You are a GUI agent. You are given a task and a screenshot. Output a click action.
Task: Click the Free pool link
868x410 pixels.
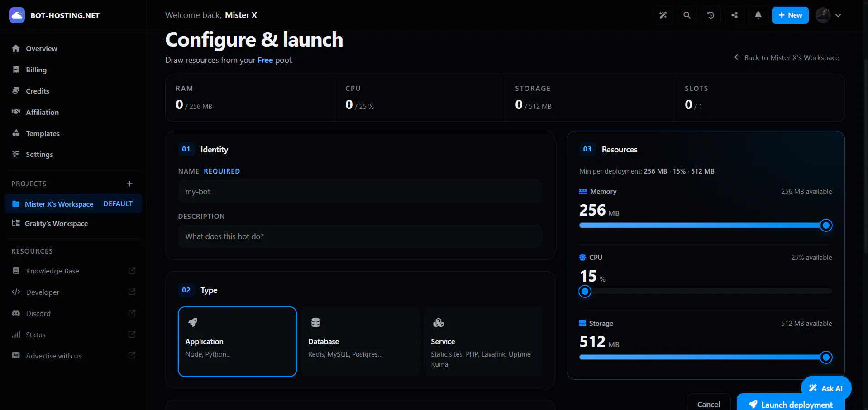265,60
